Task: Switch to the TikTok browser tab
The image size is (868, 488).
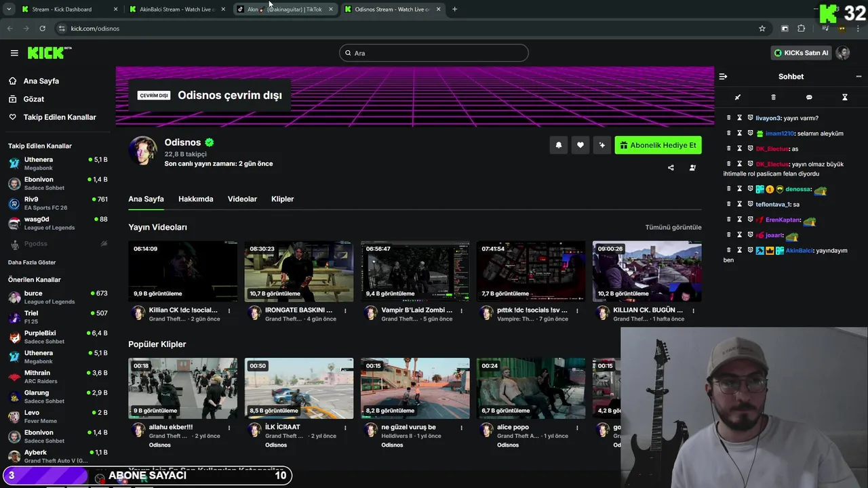Action: click(x=285, y=9)
